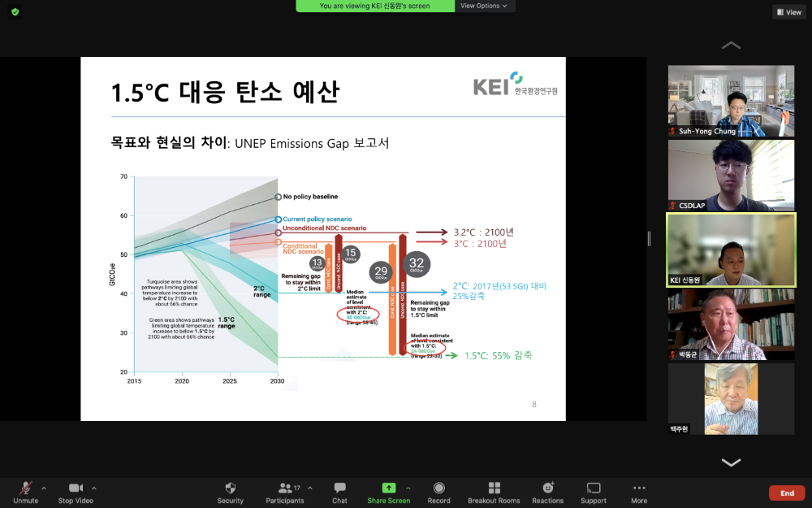Click the green Share Screen icon
Screen dimensions: 812x508
tap(388, 488)
